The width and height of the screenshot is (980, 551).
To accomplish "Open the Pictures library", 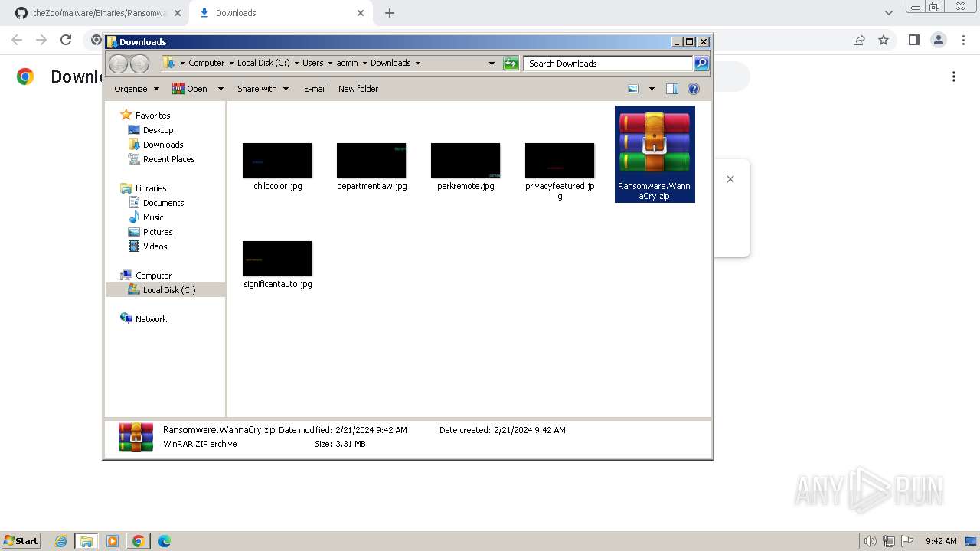I will (x=158, y=232).
